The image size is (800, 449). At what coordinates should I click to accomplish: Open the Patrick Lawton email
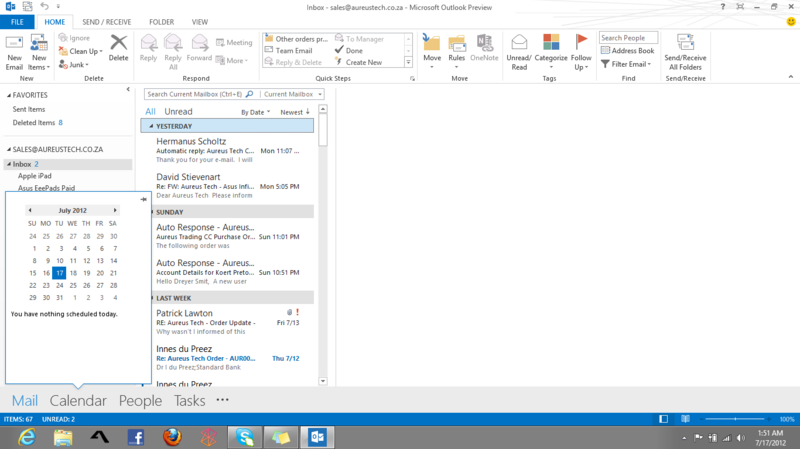[x=227, y=322]
